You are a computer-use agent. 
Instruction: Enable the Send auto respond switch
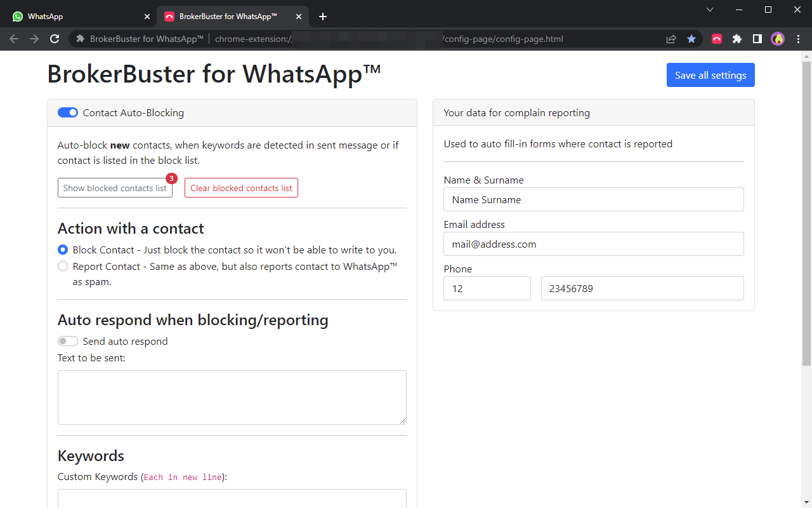pos(68,341)
